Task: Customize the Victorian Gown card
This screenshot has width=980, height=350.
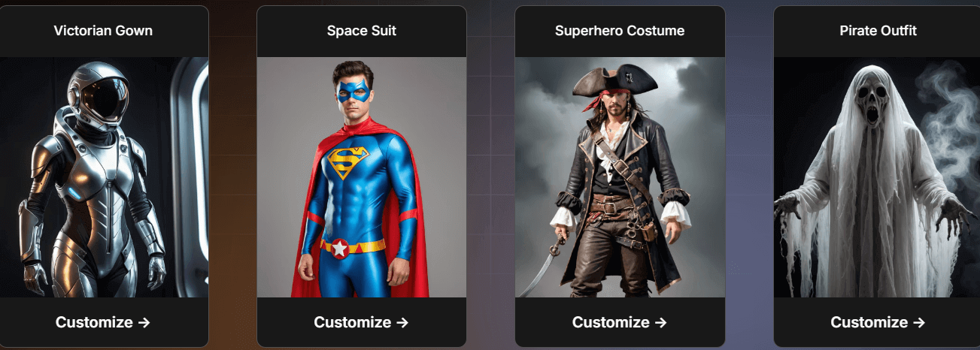Action: 103,322
